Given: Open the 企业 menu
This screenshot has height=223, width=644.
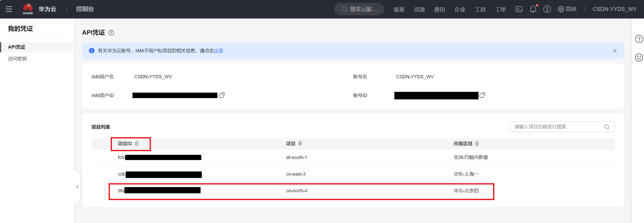Looking at the screenshot, I should click(x=460, y=9).
